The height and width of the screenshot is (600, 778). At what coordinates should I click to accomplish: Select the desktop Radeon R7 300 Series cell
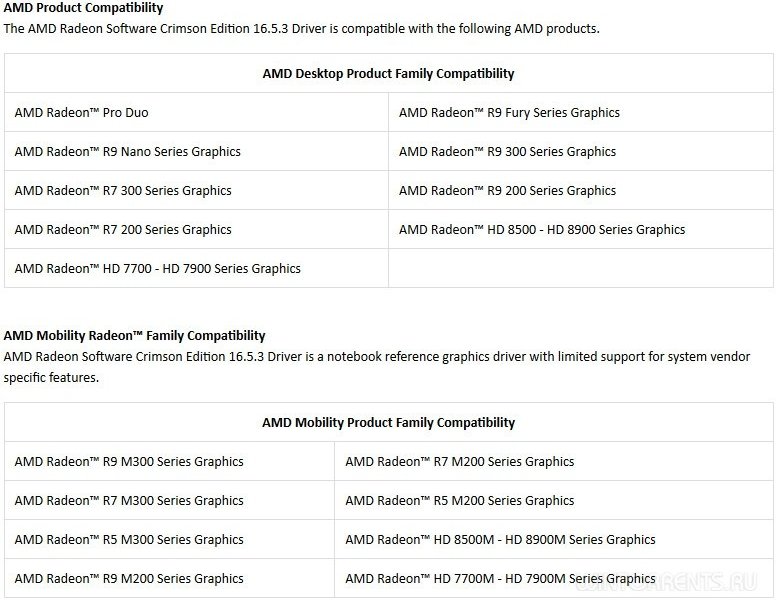123,191
